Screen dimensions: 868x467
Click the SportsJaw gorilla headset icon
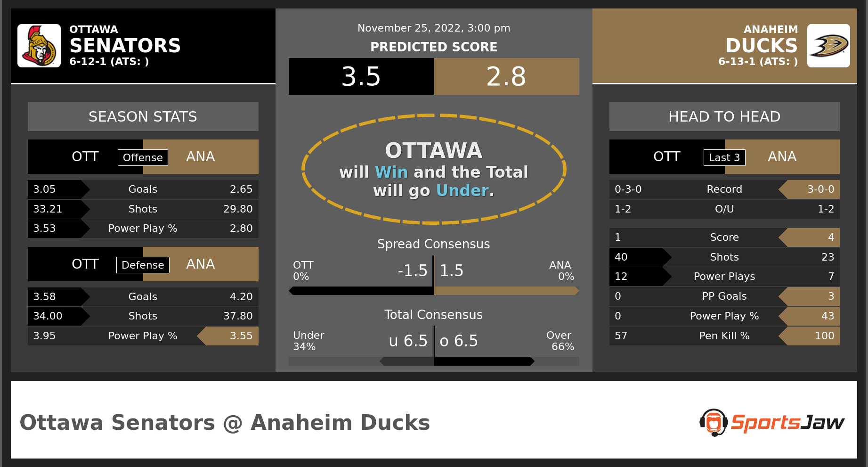tap(714, 422)
